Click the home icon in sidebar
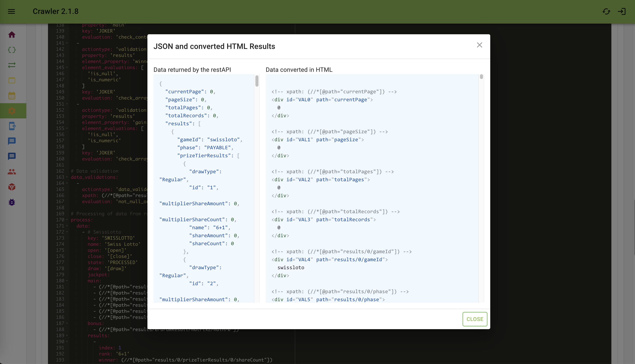The image size is (635, 364). pos(12,34)
